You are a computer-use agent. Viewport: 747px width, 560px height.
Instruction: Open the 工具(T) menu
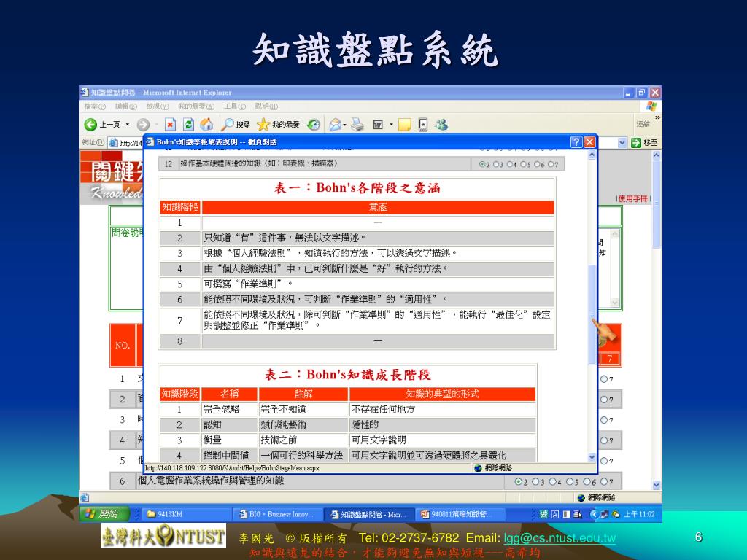234,106
